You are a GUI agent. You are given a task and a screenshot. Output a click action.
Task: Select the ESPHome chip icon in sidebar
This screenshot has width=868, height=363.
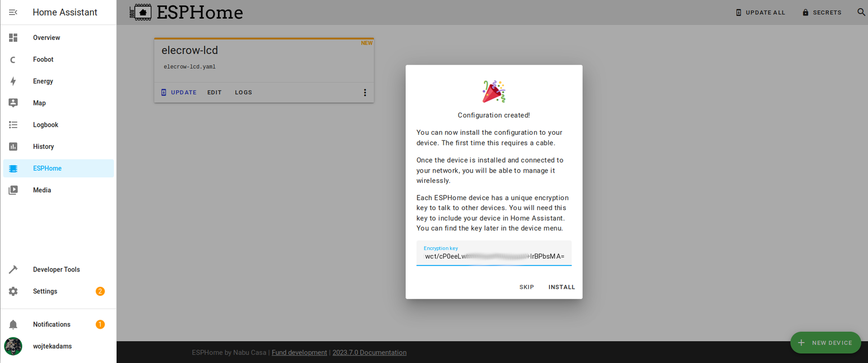[13, 169]
